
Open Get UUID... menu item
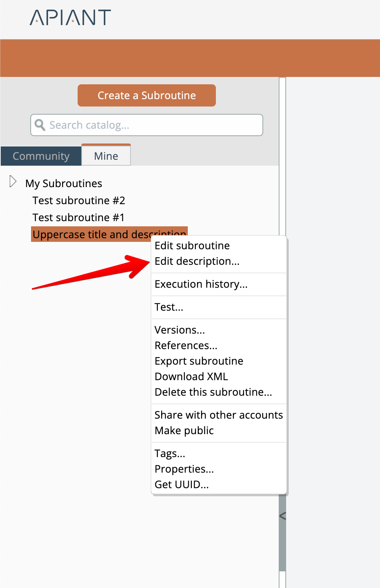pyautogui.click(x=181, y=484)
